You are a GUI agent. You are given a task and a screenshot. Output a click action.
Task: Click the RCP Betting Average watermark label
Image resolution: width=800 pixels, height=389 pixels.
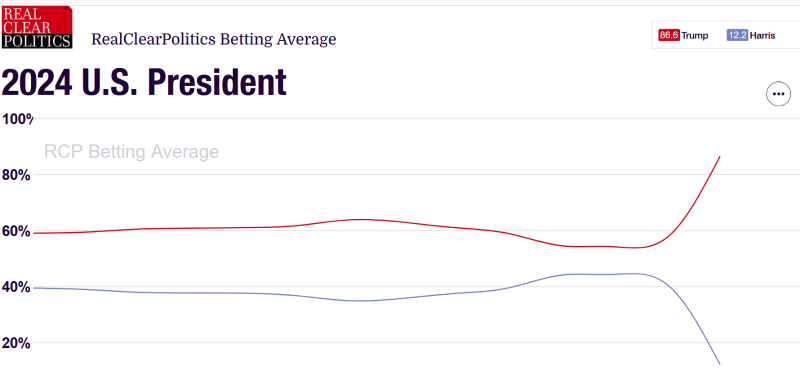tap(132, 152)
